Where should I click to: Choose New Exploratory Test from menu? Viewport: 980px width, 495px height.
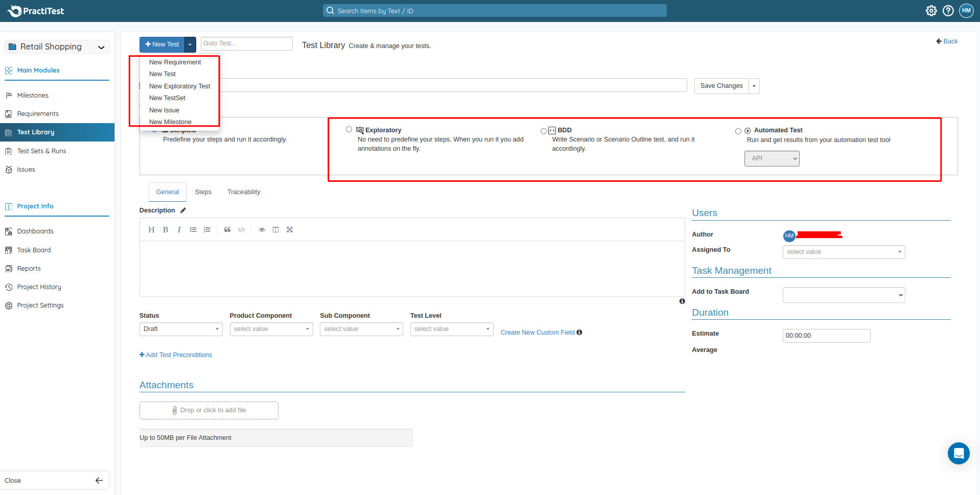coord(179,86)
